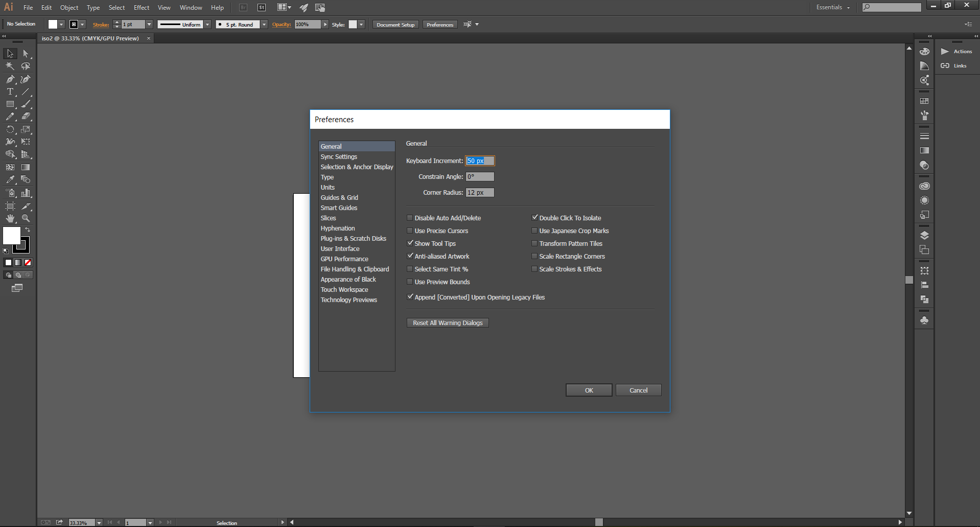Select the Pen tool

(10, 79)
